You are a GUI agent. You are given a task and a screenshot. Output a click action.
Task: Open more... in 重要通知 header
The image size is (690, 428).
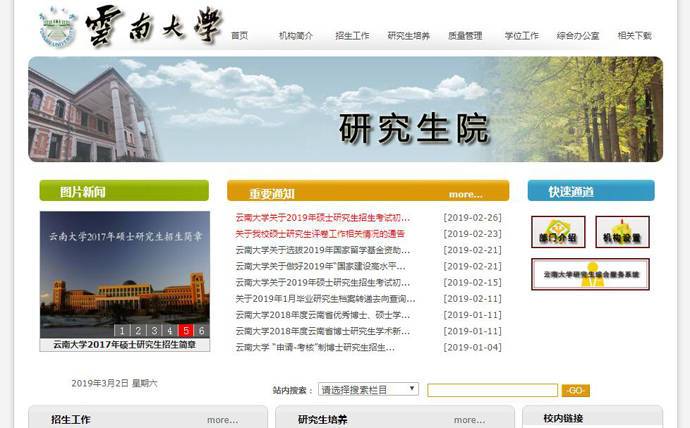point(466,194)
